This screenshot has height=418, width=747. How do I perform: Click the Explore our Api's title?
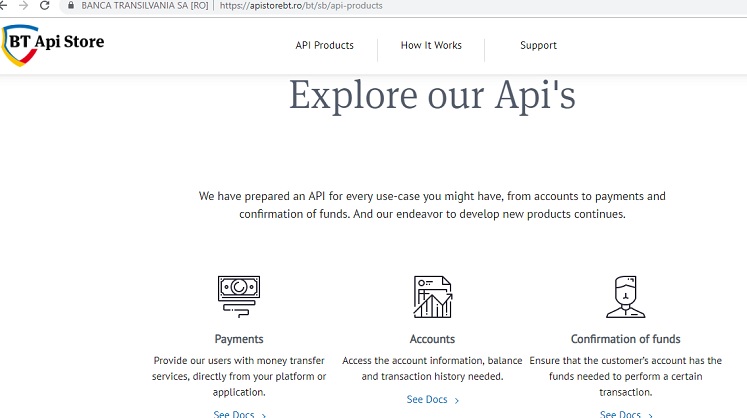tap(433, 95)
